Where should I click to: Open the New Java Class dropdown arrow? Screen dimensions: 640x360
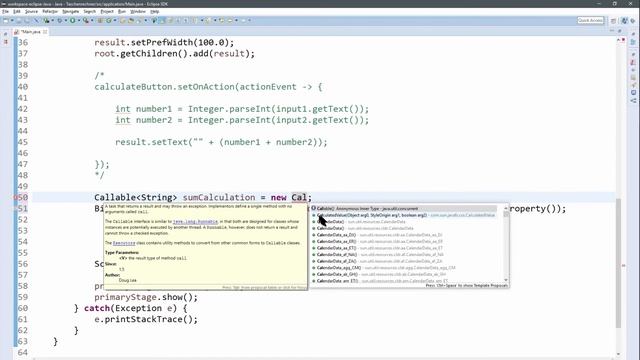point(115,20)
